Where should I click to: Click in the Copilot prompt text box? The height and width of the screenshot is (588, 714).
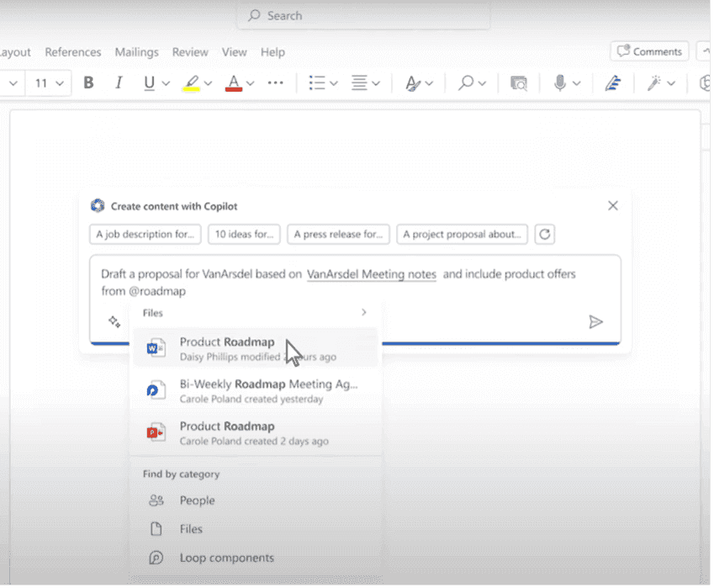(x=355, y=299)
